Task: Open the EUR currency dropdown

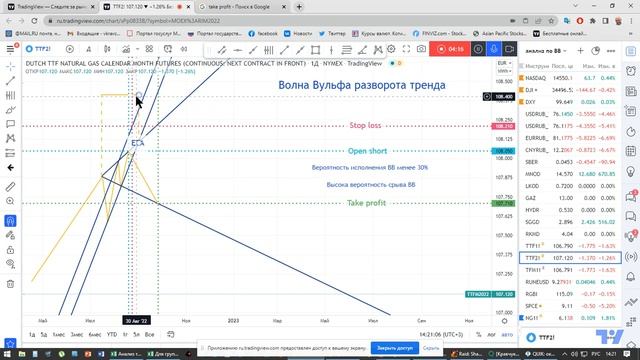Action: [x=504, y=63]
